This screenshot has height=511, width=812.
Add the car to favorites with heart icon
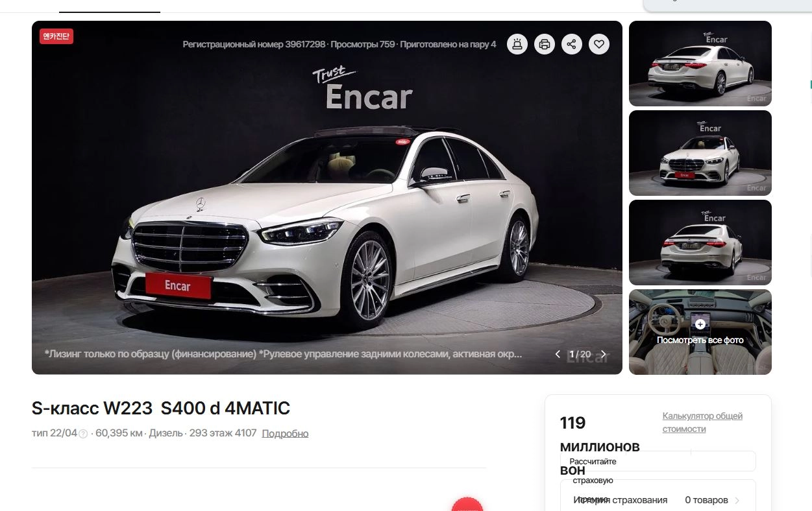(x=599, y=44)
